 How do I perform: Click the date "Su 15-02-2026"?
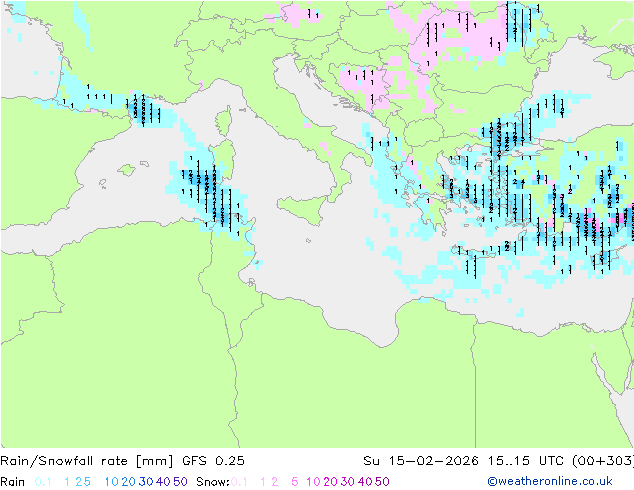click(x=421, y=461)
